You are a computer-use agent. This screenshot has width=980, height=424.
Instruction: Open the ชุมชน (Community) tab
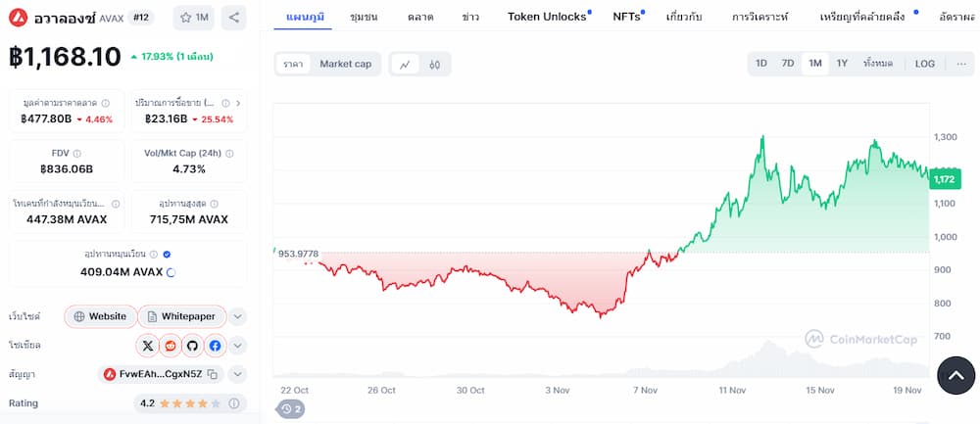[x=364, y=17]
